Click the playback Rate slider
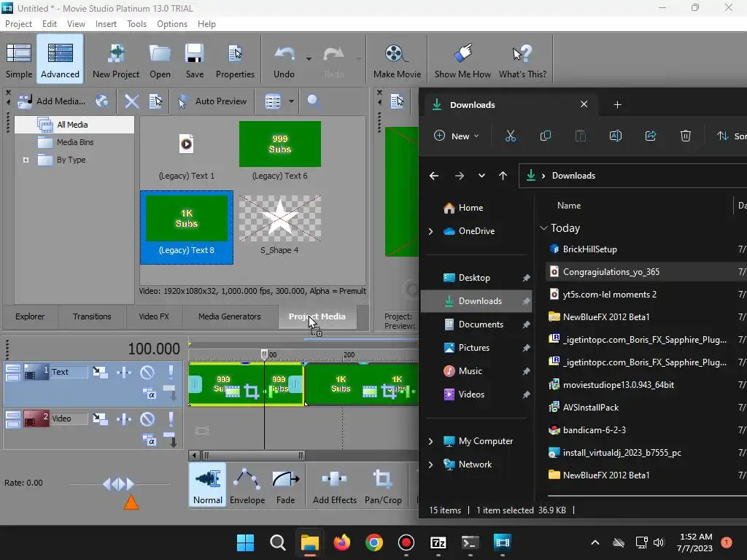747x560 pixels. 119,484
